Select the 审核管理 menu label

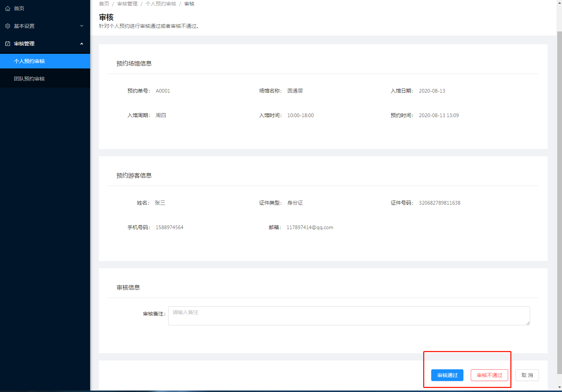pyautogui.click(x=24, y=44)
